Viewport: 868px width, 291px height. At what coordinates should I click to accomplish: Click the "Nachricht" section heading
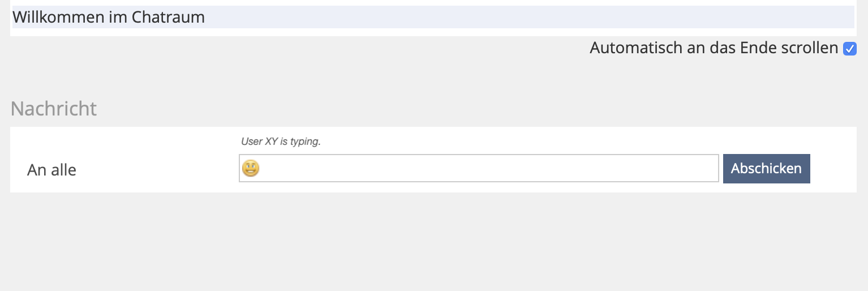54,108
